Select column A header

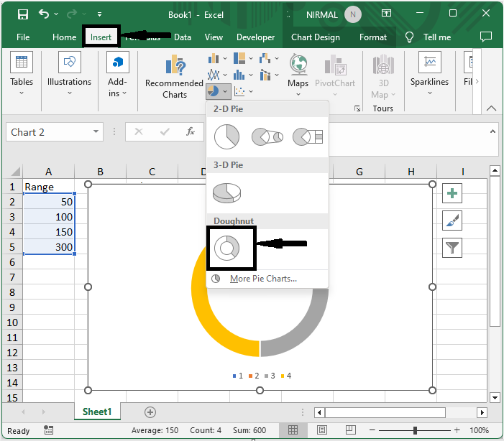49,172
